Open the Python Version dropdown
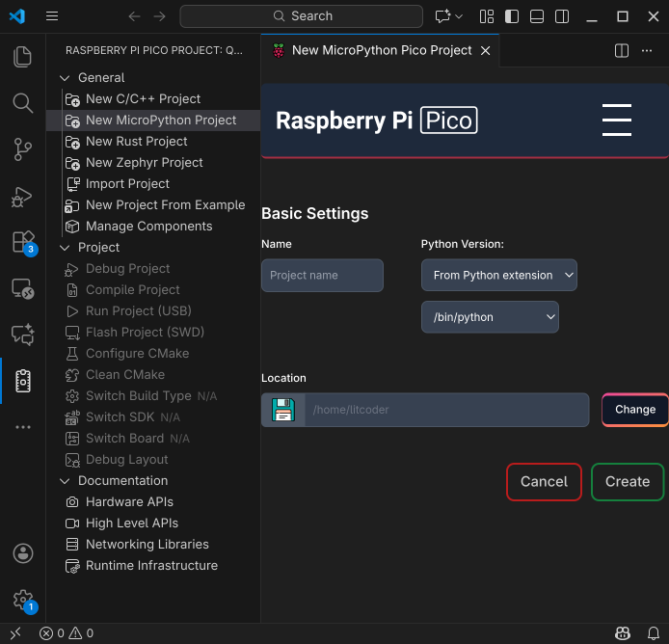The width and height of the screenshot is (669, 644). coord(498,276)
